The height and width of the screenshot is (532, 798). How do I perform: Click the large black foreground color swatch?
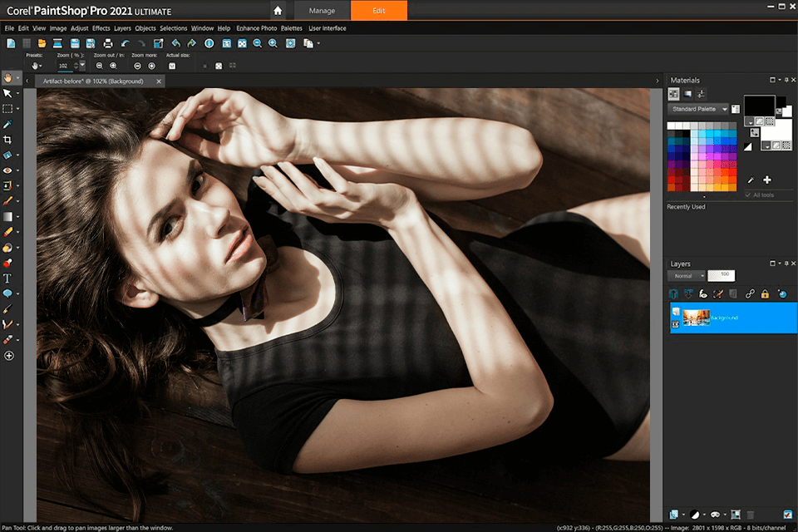[758, 104]
